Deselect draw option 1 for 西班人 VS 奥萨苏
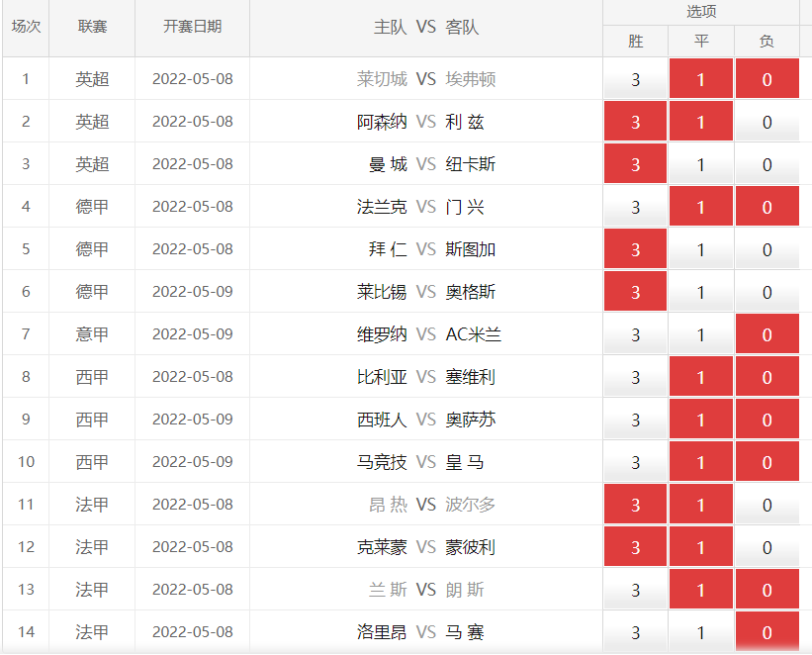This screenshot has width=812, height=655. click(701, 419)
